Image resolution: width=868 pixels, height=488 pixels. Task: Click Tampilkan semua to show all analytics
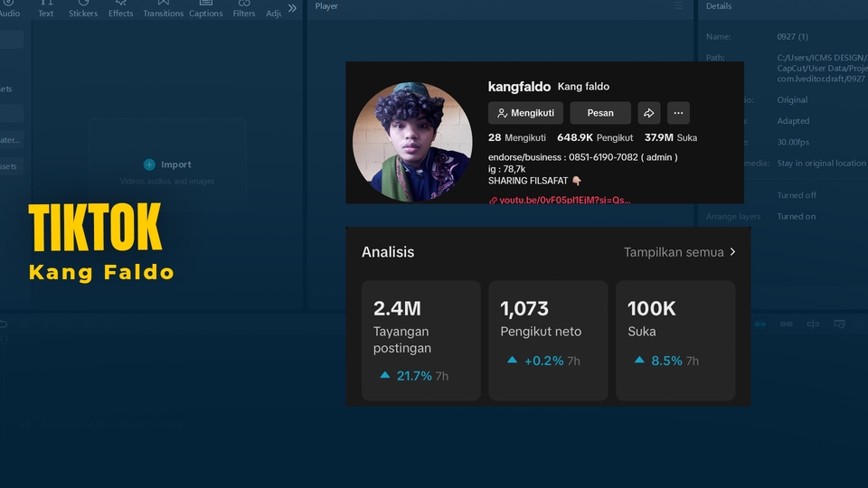(674, 252)
